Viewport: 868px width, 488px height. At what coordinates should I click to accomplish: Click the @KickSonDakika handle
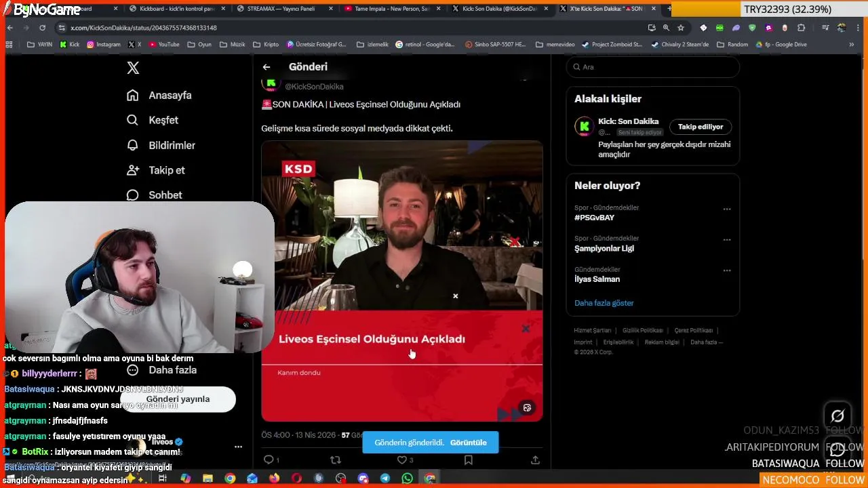pos(314,87)
